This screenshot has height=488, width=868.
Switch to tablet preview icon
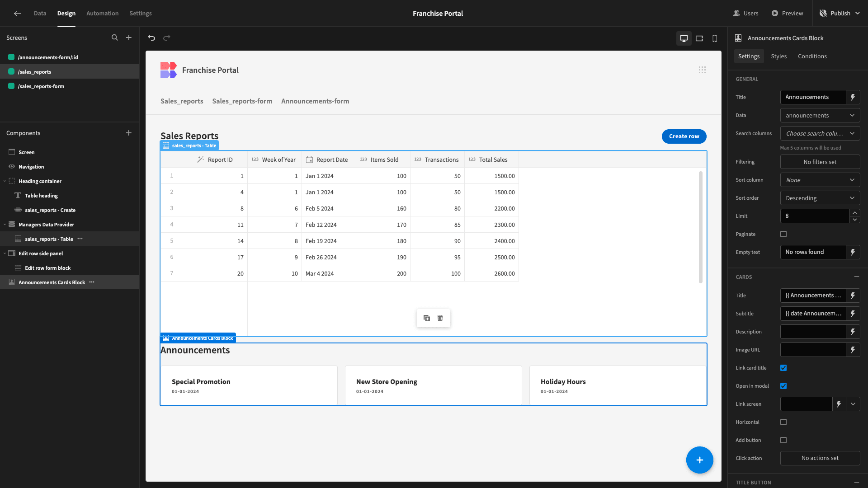(699, 38)
